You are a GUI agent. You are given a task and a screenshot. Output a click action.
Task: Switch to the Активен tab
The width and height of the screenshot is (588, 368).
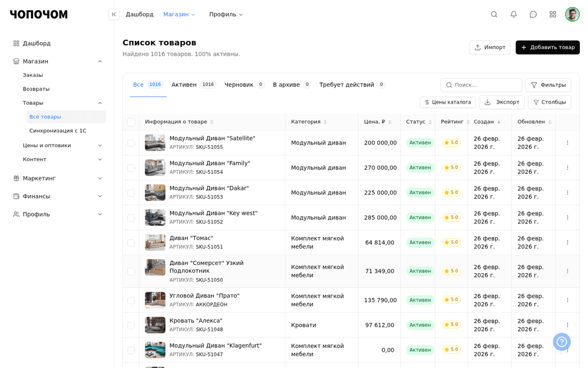pos(193,85)
